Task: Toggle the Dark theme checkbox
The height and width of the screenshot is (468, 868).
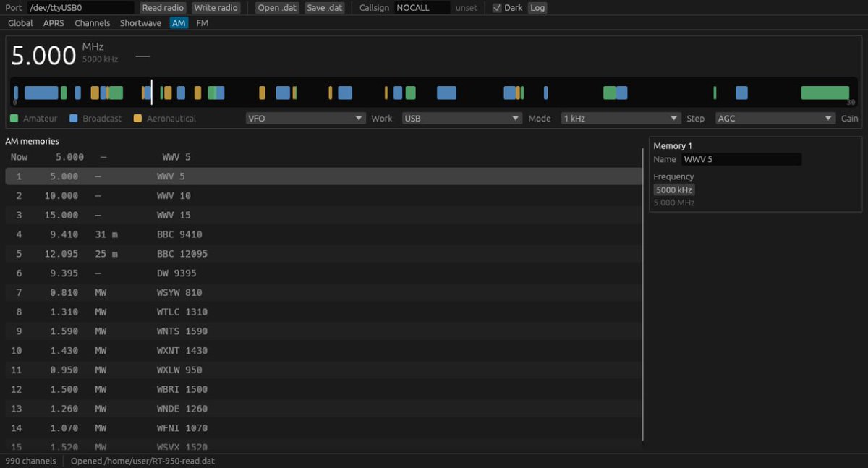Action: (497, 8)
